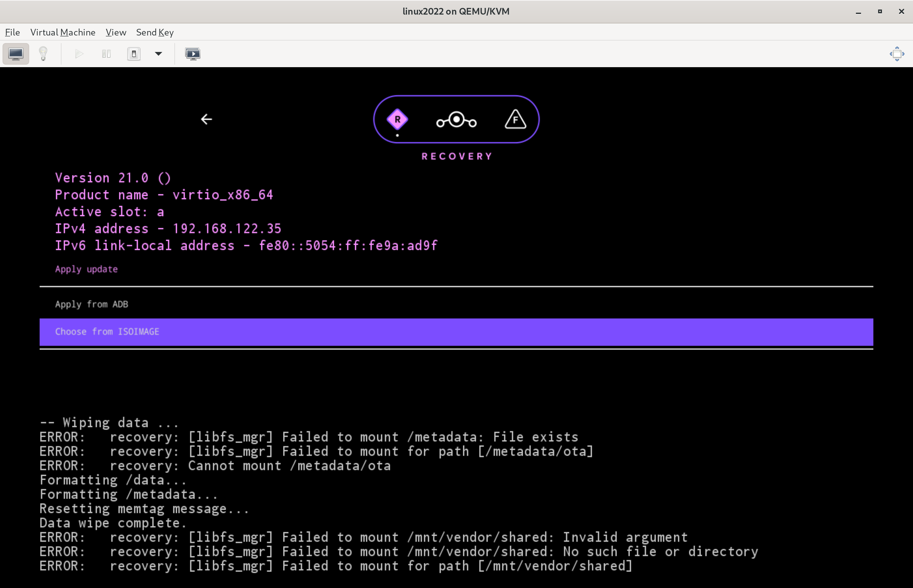913x588 pixels.
Task: Select the Recovery R diamond icon
Action: 397,119
